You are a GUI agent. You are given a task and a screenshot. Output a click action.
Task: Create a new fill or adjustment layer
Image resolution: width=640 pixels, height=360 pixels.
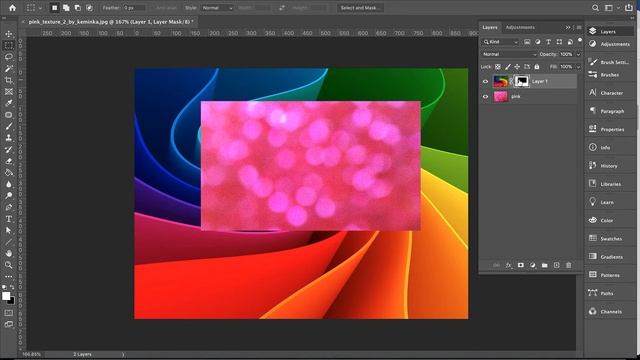[532, 265]
